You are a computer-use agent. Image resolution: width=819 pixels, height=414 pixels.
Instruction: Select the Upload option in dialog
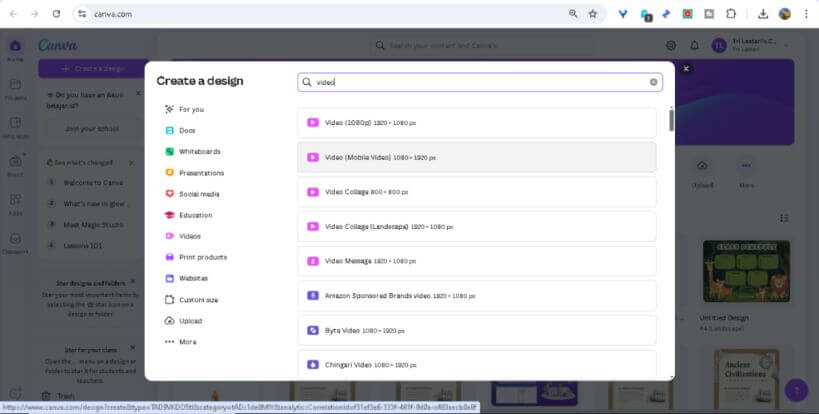pos(183,321)
